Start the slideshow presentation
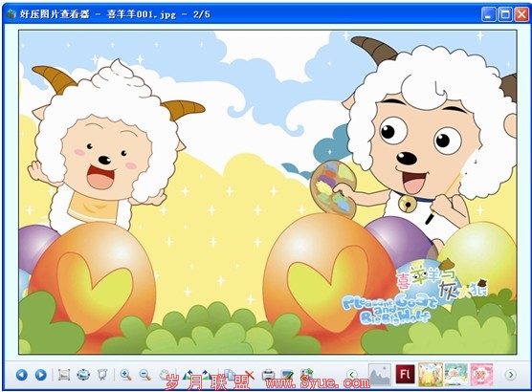The height and width of the screenshot is (392, 532). pyautogui.click(x=102, y=375)
